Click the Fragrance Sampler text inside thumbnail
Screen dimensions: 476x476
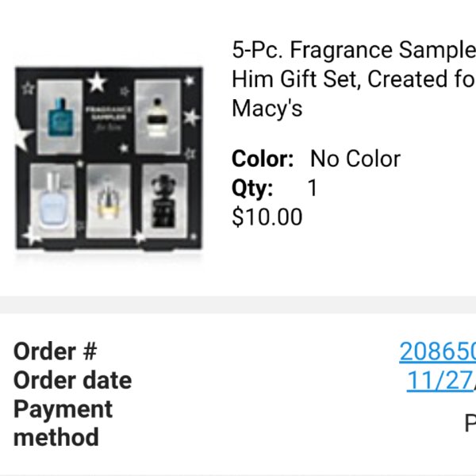pyautogui.click(x=109, y=113)
